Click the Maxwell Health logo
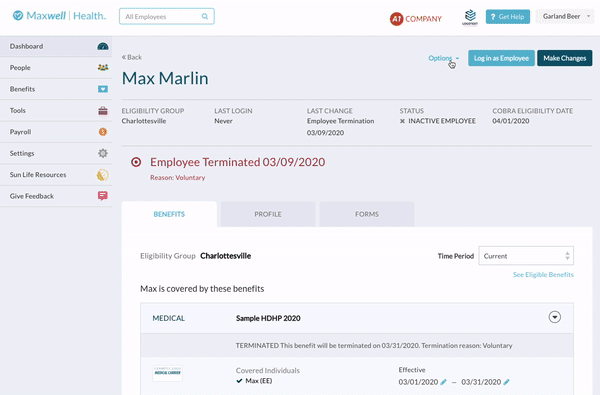 (x=59, y=16)
